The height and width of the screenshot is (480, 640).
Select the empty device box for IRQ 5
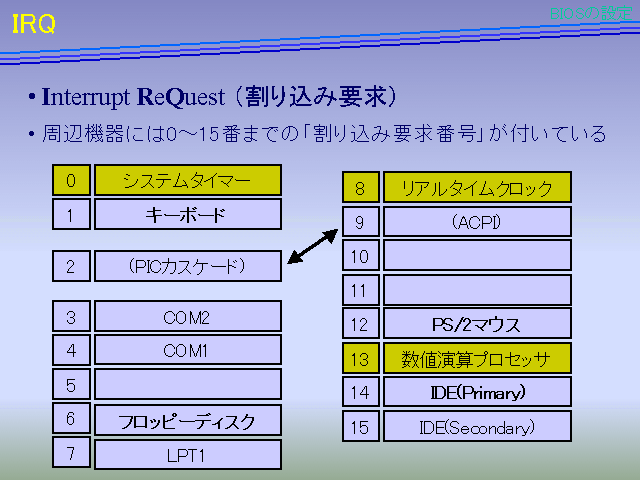pyautogui.click(x=187, y=385)
